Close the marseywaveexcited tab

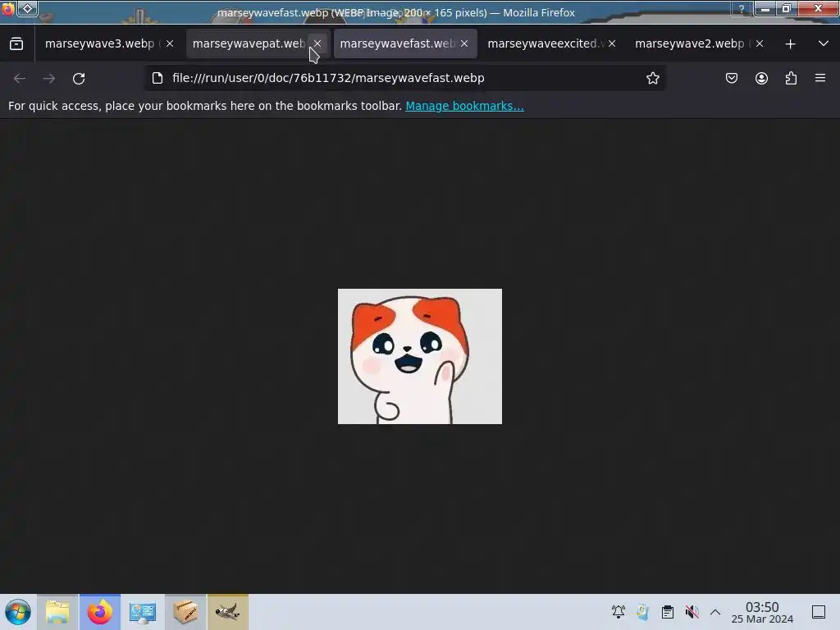(612, 44)
